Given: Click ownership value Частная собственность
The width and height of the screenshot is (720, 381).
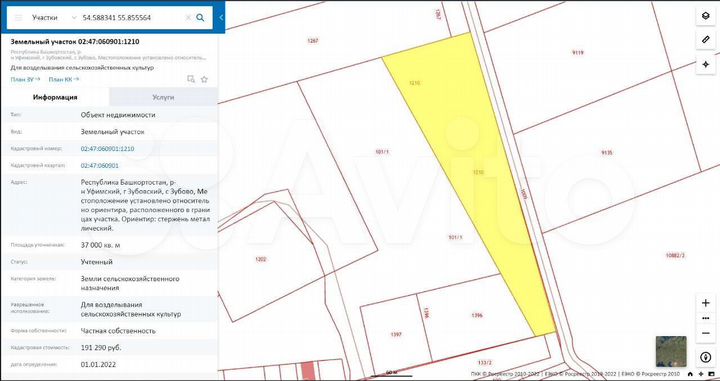Looking at the screenshot, I should (x=118, y=331).
